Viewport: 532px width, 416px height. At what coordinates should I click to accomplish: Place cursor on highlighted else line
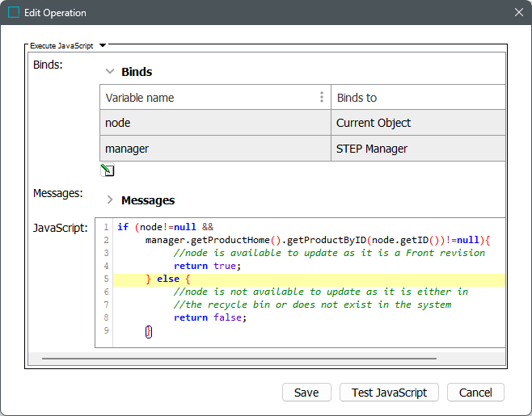[x=168, y=279]
